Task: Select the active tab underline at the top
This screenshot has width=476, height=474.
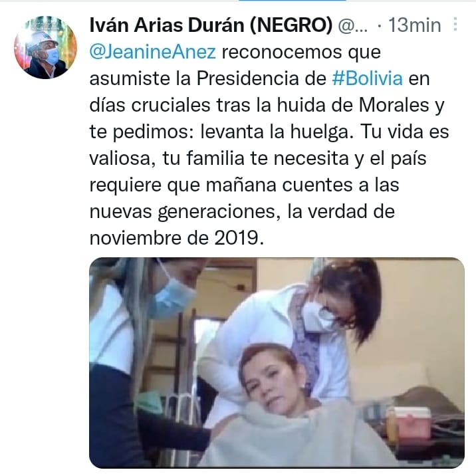Action: [x=292, y=1]
